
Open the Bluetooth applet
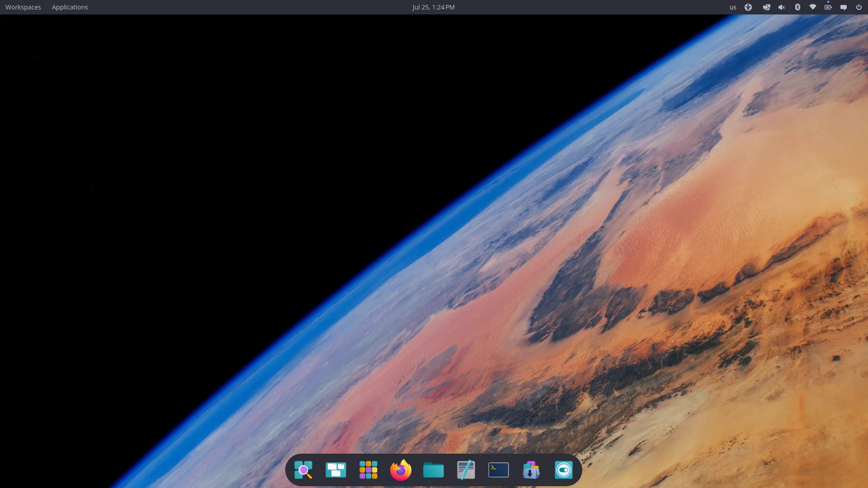[x=797, y=7]
